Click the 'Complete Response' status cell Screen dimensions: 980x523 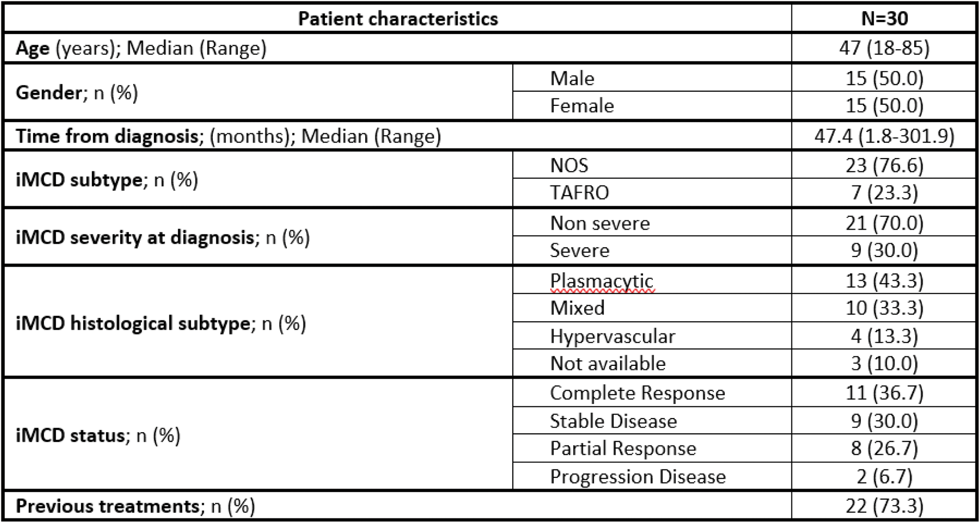coord(637,393)
